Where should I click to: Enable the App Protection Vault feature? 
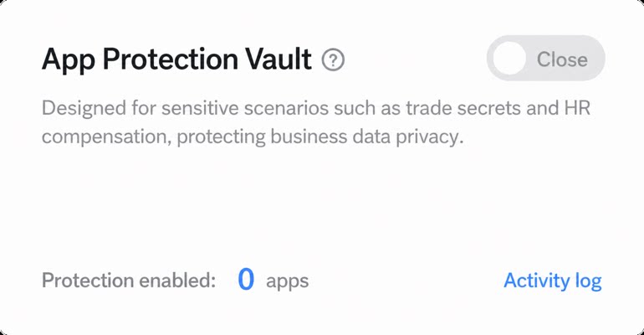(545, 59)
